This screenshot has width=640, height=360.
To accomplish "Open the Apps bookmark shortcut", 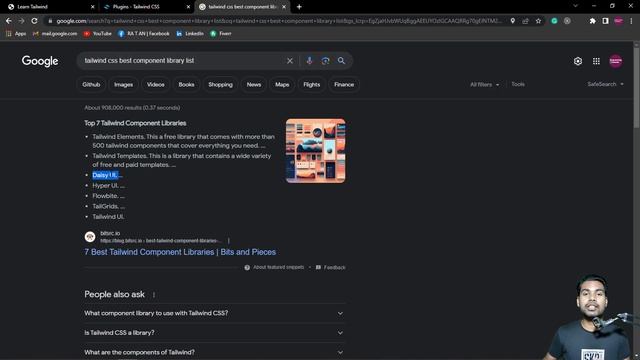I will point(16,33).
